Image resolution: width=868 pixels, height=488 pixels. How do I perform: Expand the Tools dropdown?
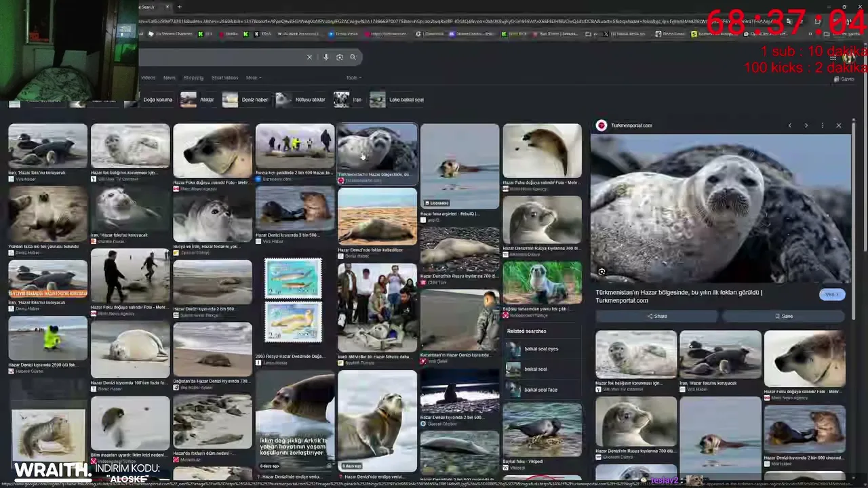[353, 77]
